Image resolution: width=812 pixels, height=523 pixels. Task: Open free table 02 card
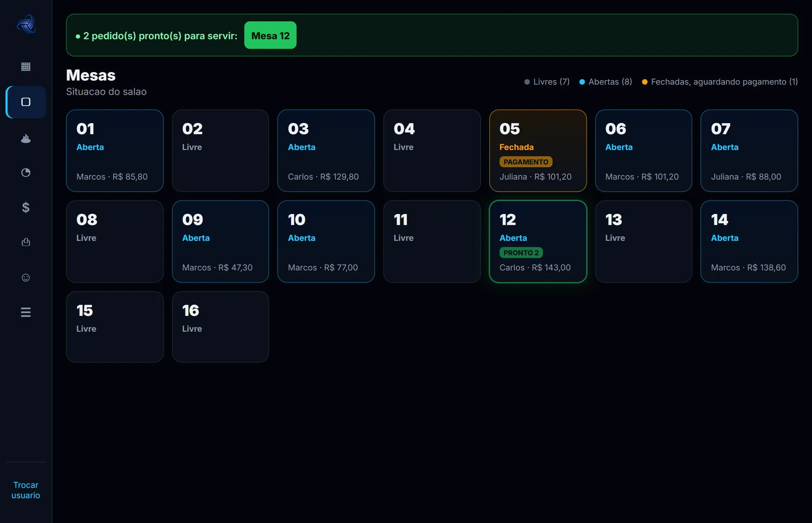[220, 151]
